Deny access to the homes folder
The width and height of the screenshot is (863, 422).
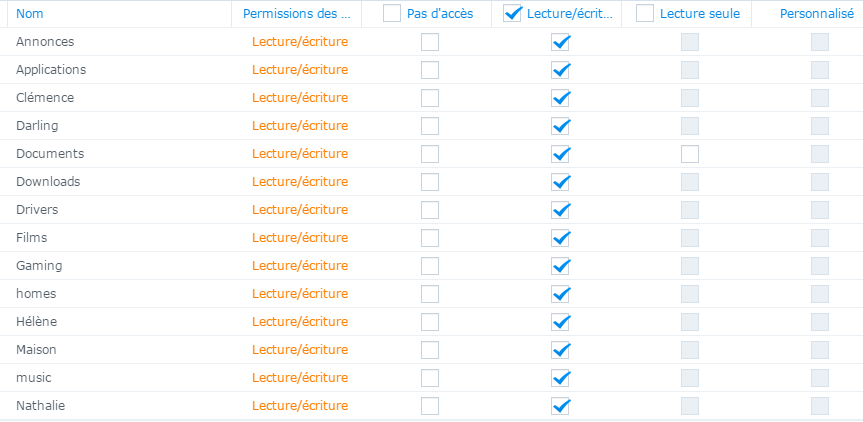429,294
